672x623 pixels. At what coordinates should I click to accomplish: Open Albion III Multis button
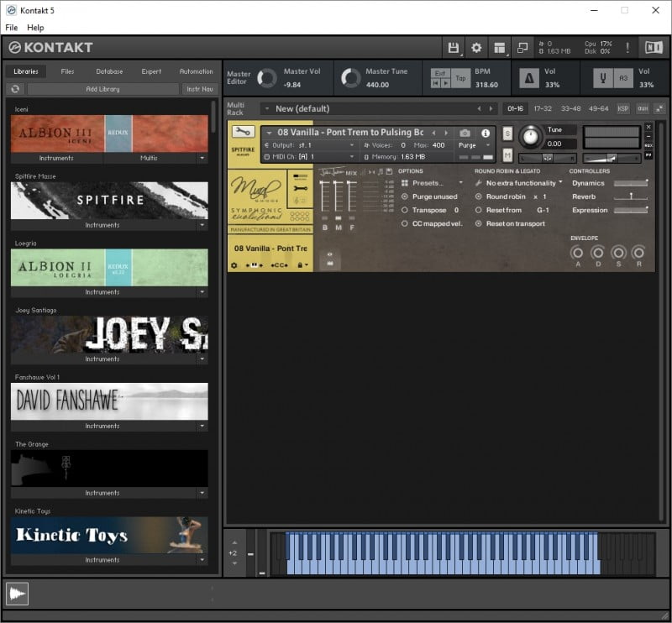click(149, 158)
